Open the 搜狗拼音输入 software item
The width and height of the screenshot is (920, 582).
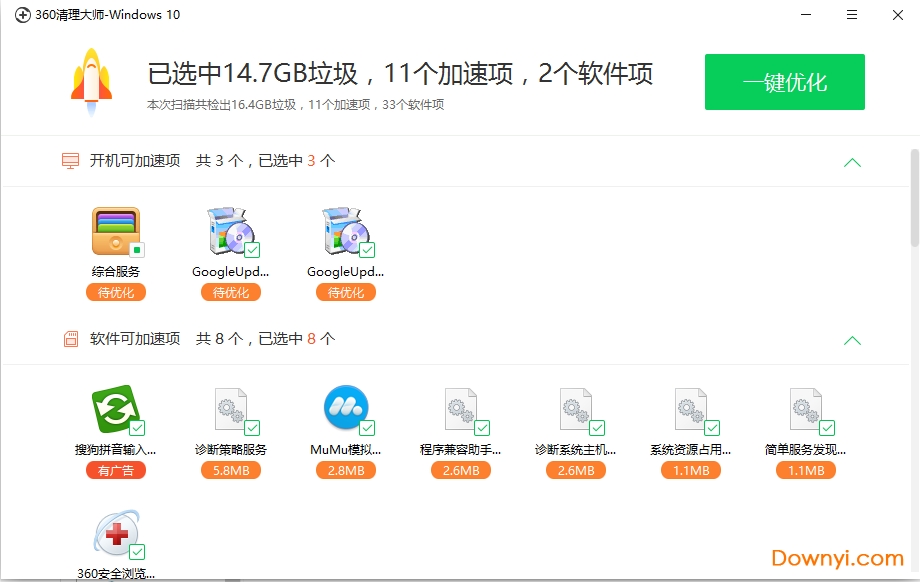tap(115, 410)
